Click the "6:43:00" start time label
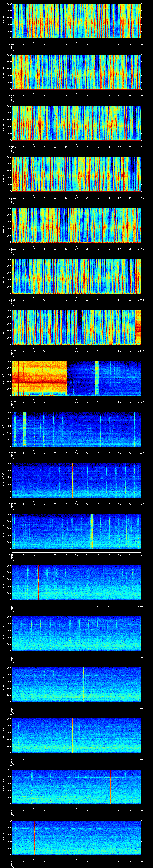 (x=12, y=657)
